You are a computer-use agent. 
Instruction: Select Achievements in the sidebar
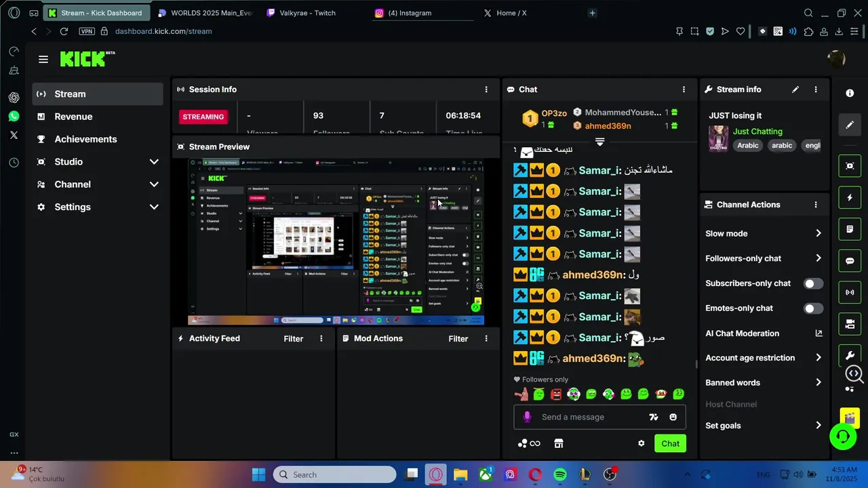(x=98, y=139)
